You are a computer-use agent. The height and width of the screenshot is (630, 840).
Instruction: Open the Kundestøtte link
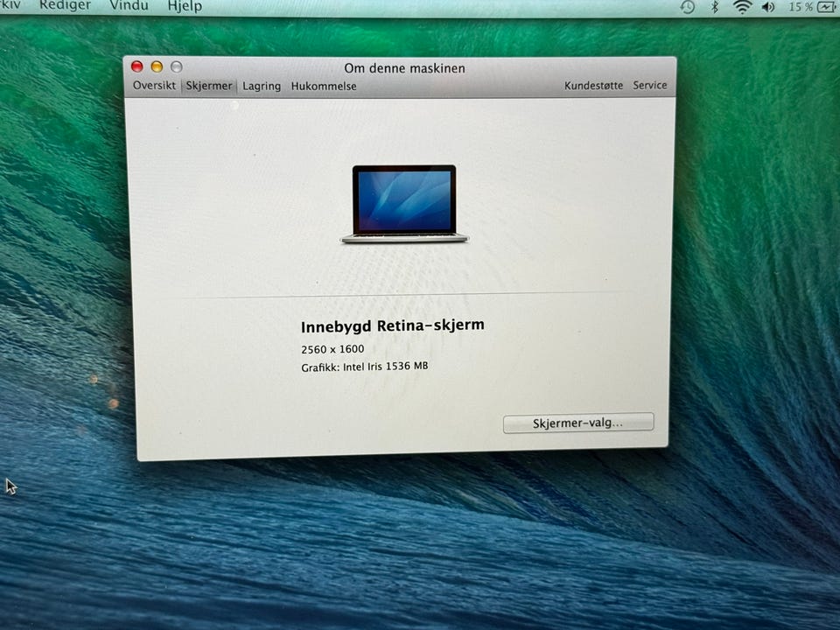593,86
